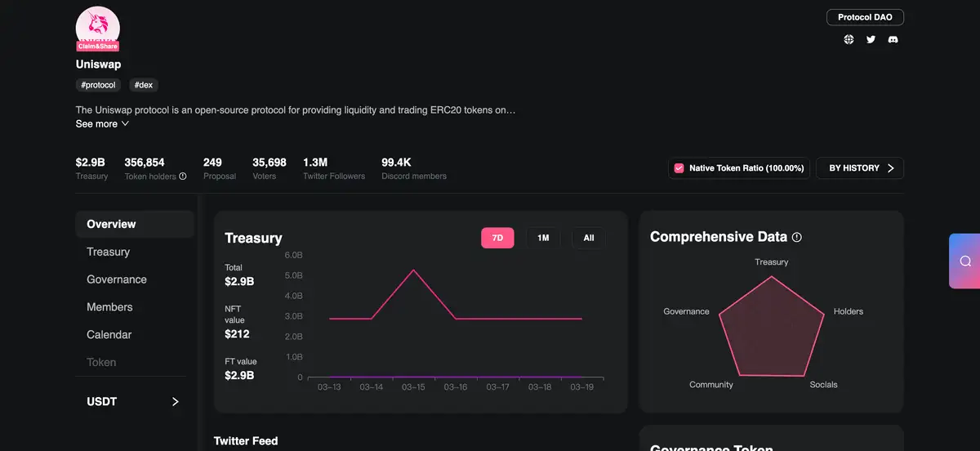Screen dimensions: 980x451
Task: Open the Members sidebar section
Action: tap(109, 307)
